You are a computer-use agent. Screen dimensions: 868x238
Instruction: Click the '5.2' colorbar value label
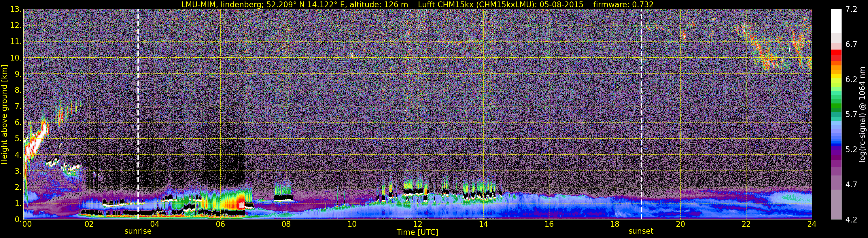coord(851,150)
